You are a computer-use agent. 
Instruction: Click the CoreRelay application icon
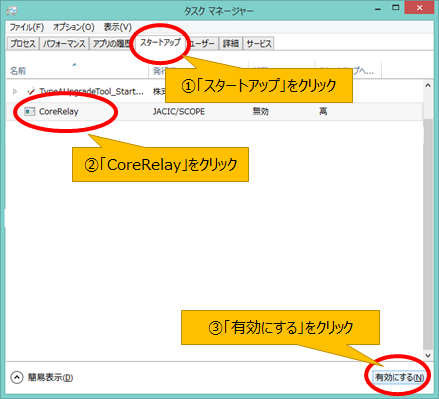pyautogui.click(x=30, y=111)
